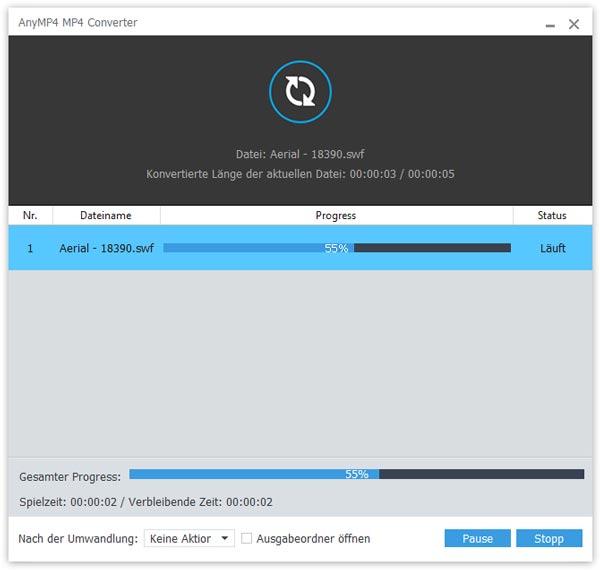The width and height of the screenshot is (600, 570).
Task: Enable the Ausgabeordner öffnen checkbox
Action: [x=246, y=538]
